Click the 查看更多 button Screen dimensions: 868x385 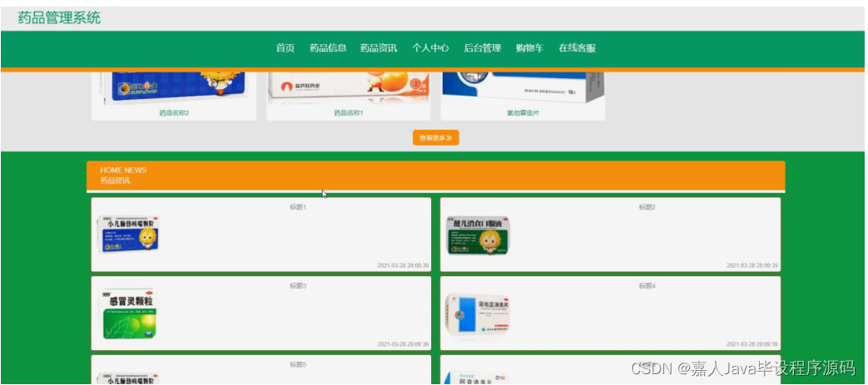[435, 138]
